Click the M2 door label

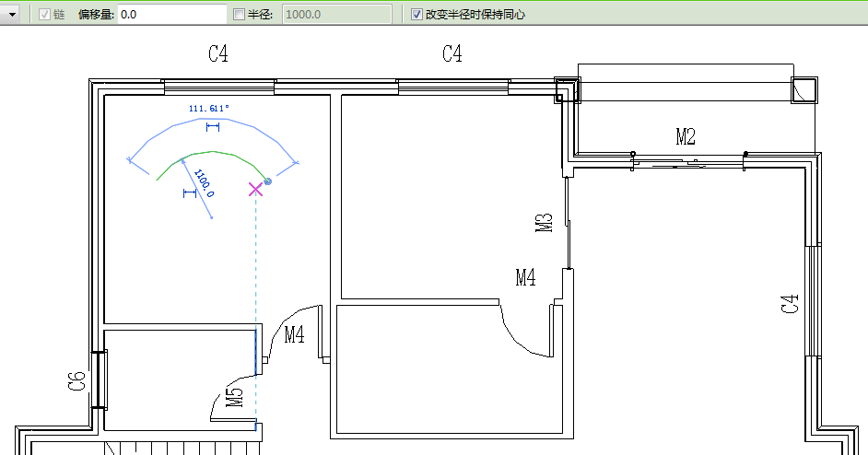686,136
